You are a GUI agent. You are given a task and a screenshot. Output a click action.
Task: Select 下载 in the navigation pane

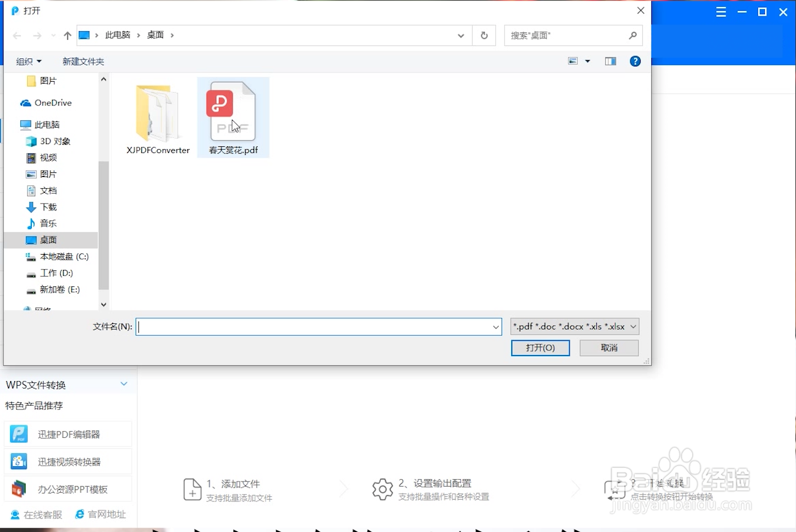[x=48, y=206]
